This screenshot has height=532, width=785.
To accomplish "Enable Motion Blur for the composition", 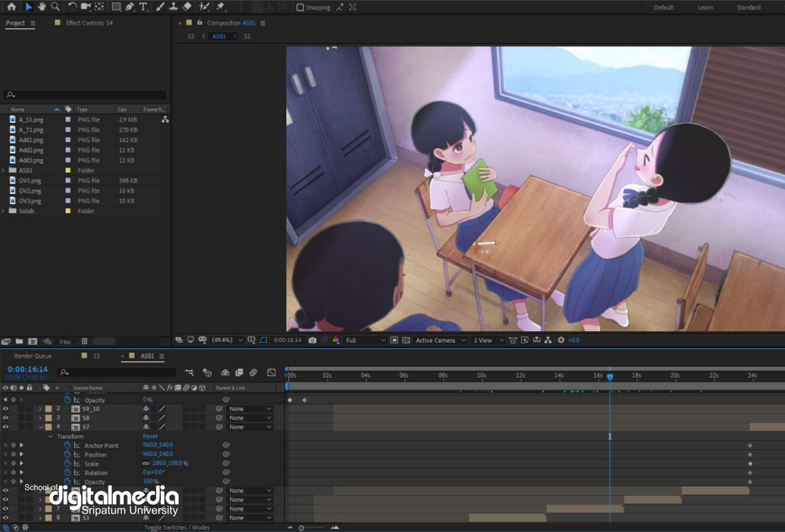I will tap(253, 372).
